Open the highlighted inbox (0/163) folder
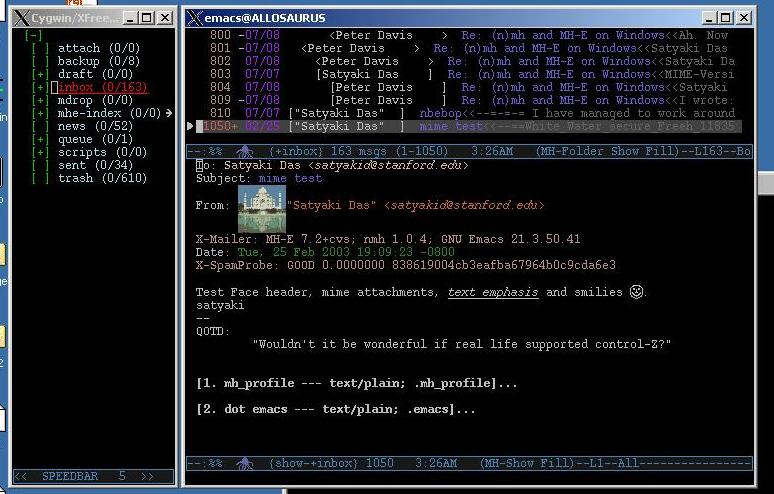Image resolution: width=774 pixels, height=494 pixels. pos(103,87)
